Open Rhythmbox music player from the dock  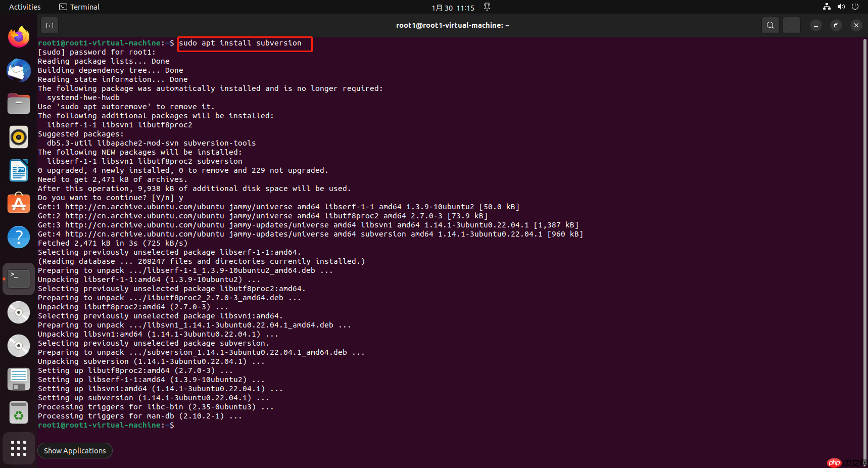coord(19,137)
